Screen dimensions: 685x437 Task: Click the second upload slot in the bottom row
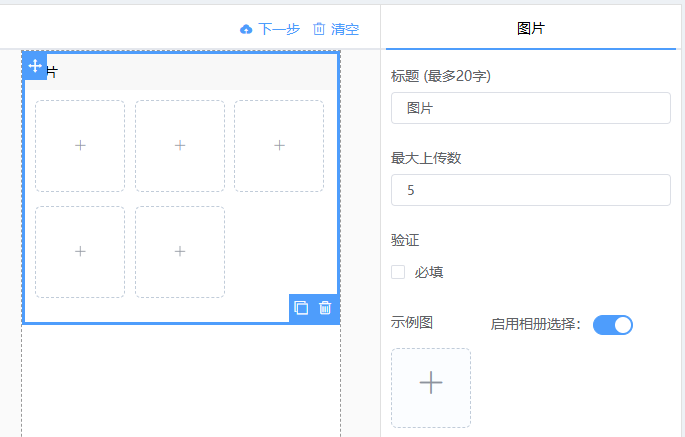[180, 252]
